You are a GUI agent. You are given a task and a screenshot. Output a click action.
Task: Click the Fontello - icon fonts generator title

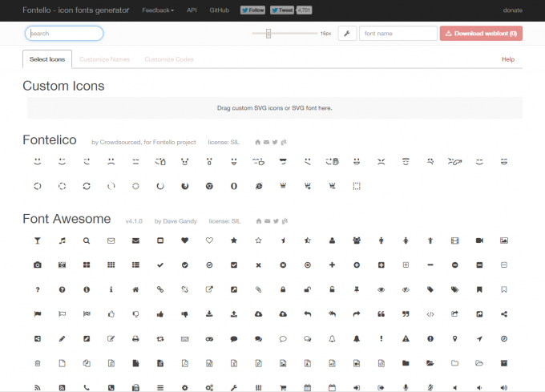(76, 10)
